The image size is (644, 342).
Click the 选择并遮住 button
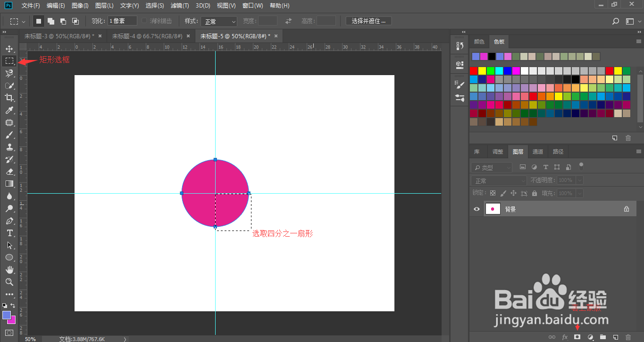pos(368,21)
